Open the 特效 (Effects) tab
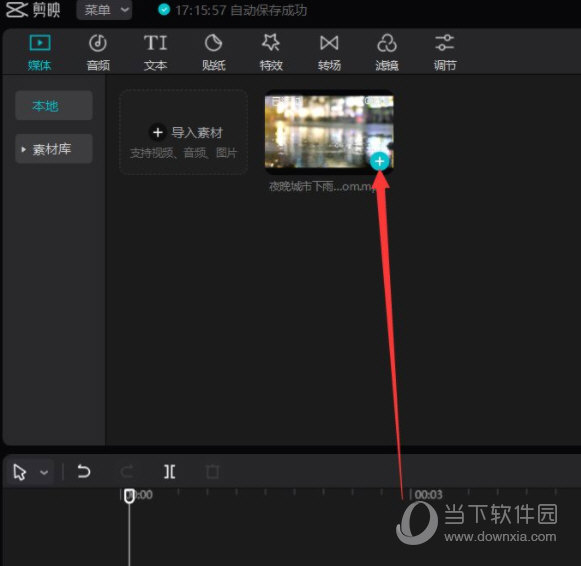581x566 pixels. 271,53
